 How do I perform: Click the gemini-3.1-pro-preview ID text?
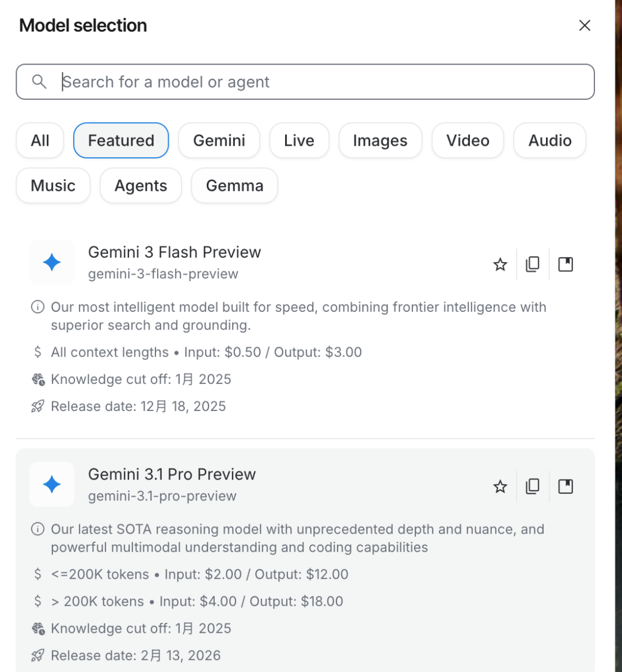coord(162,496)
